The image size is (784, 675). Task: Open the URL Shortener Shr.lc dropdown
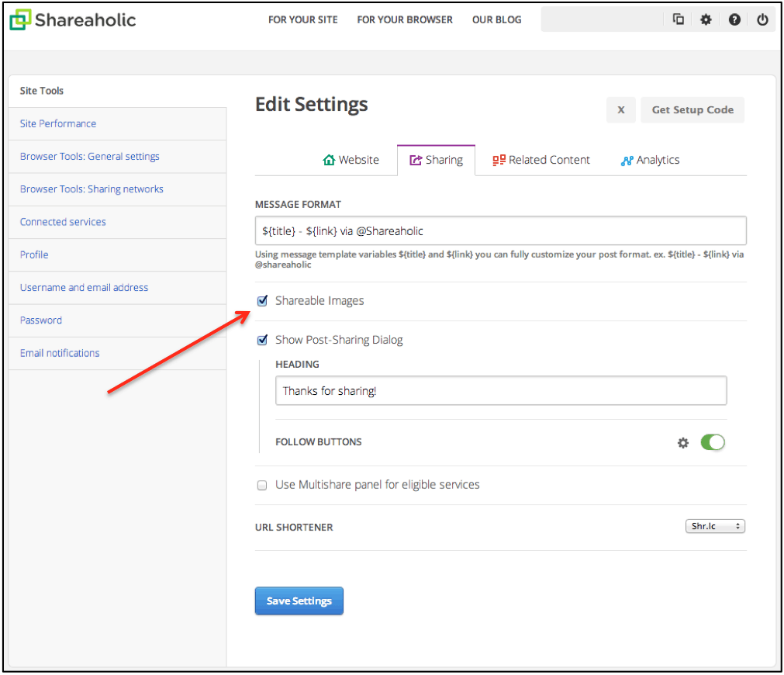click(714, 526)
